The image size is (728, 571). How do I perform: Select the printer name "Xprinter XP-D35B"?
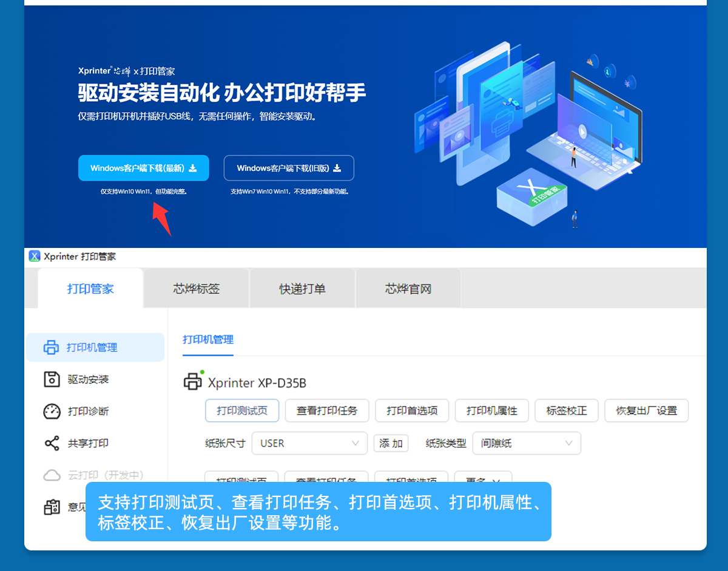(x=257, y=382)
